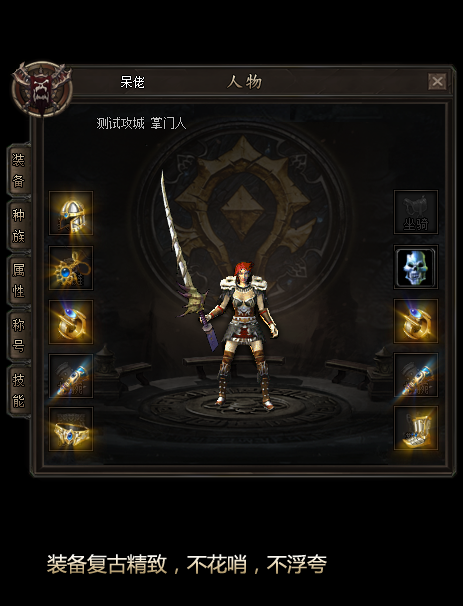This screenshot has height=606, width=463.
Task: Switch to the 装备 equipment tab
Action: (x=19, y=170)
